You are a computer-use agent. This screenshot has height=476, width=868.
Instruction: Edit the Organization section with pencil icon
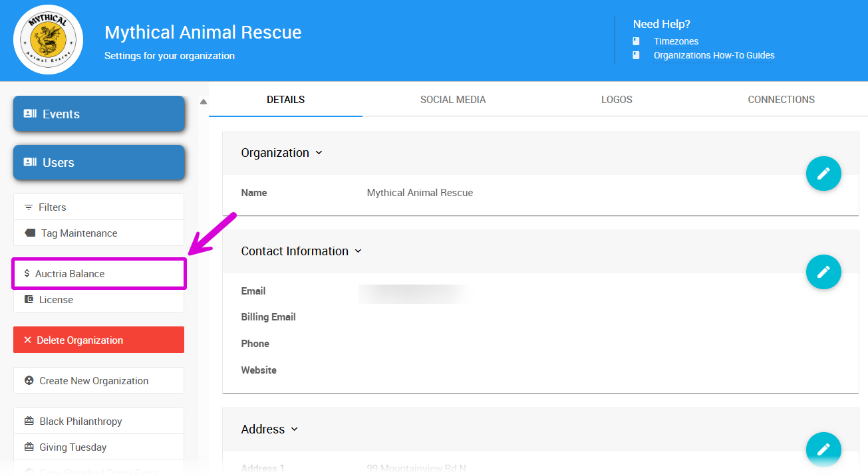(x=823, y=174)
